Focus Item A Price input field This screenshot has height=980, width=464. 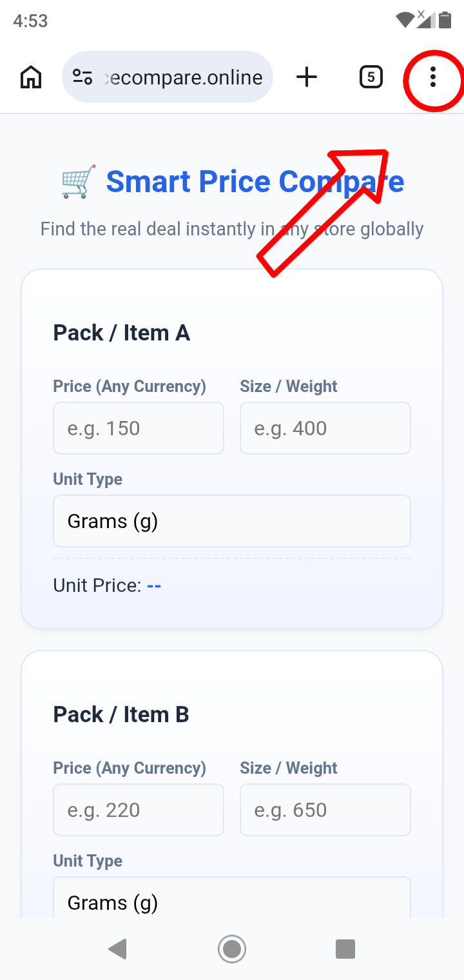[139, 428]
